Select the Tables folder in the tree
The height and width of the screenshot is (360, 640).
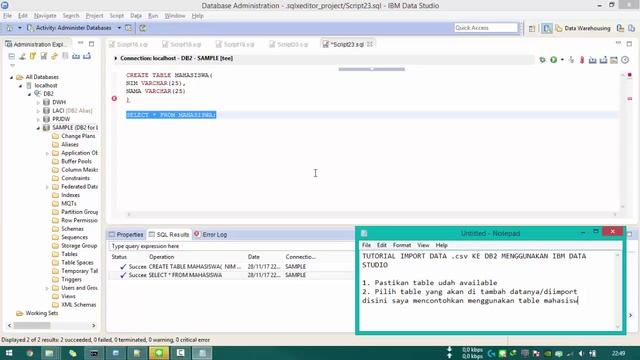69,254
